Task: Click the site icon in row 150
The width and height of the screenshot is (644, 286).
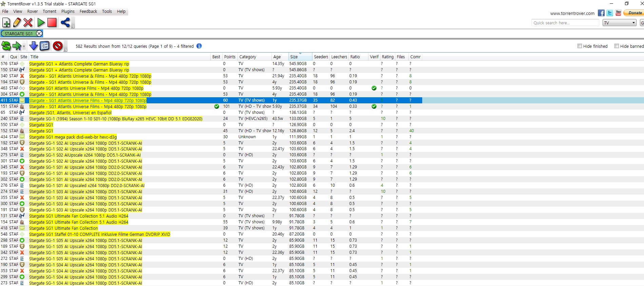Action: [x=22, y=70]
